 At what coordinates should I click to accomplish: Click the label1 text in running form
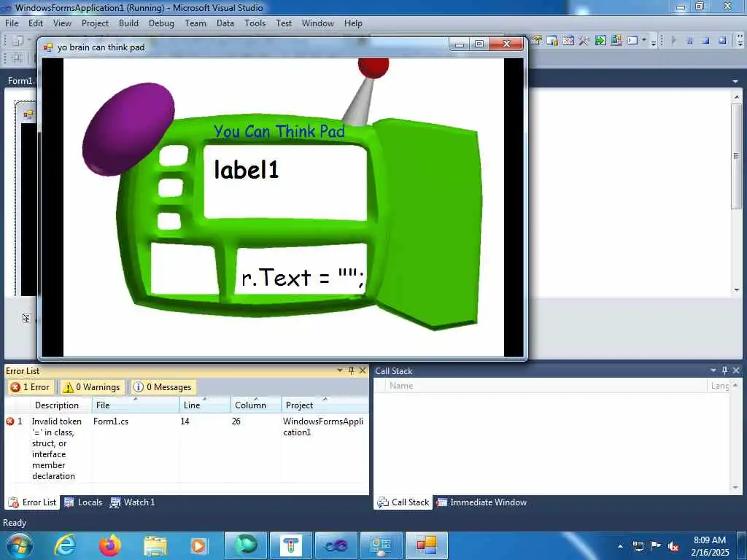click(247, 169)
